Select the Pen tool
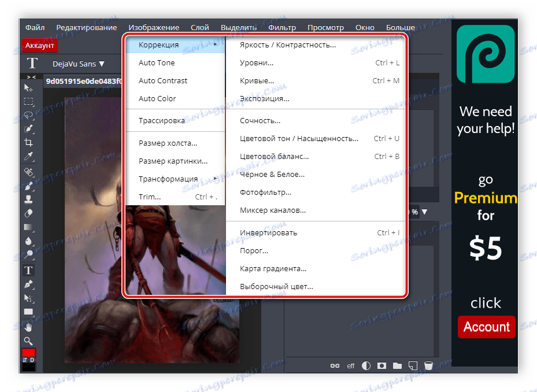 (x=28, y=284)
